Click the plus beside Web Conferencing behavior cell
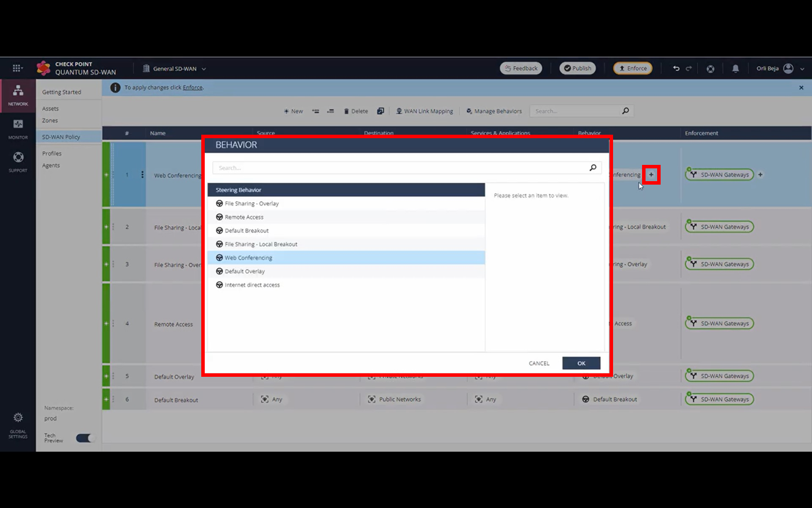Image resolution: width=812 pixels, height=508 pixels. tap(651, 175)
